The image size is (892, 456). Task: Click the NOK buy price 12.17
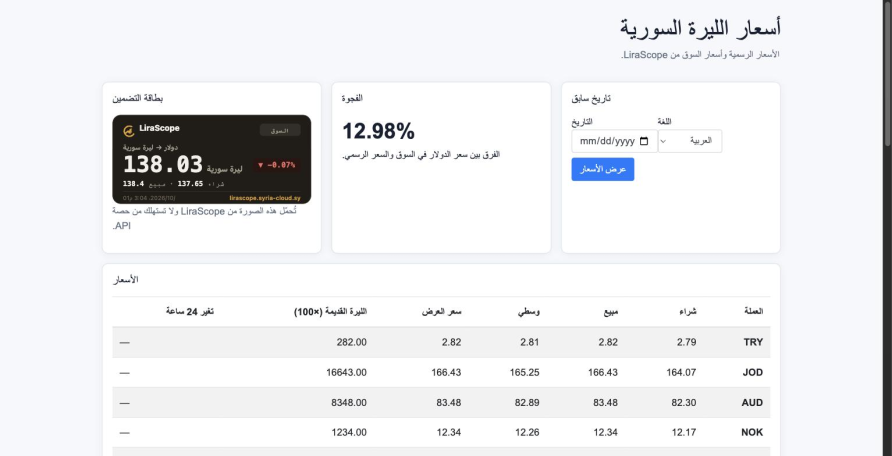pos(684,433)
